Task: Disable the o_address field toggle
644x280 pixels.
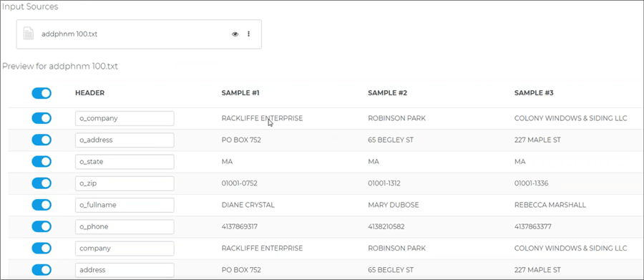Action: tap(42, 140)
